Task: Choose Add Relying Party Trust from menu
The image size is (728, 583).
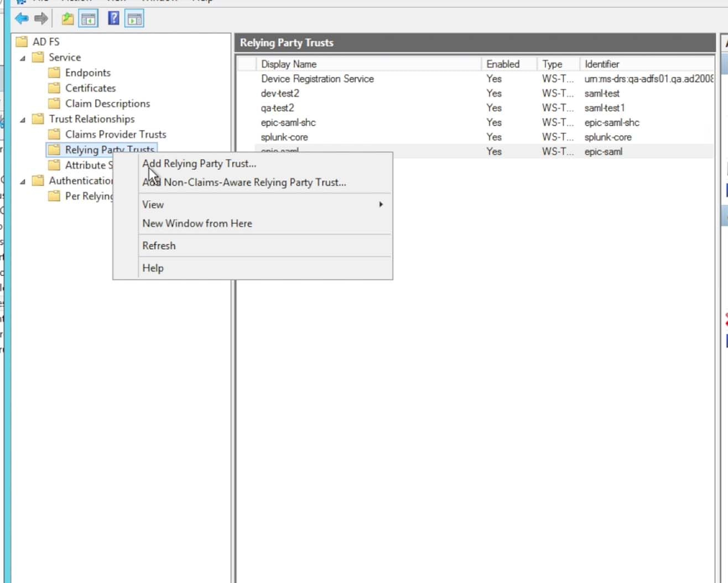Action: click(199, 164)
